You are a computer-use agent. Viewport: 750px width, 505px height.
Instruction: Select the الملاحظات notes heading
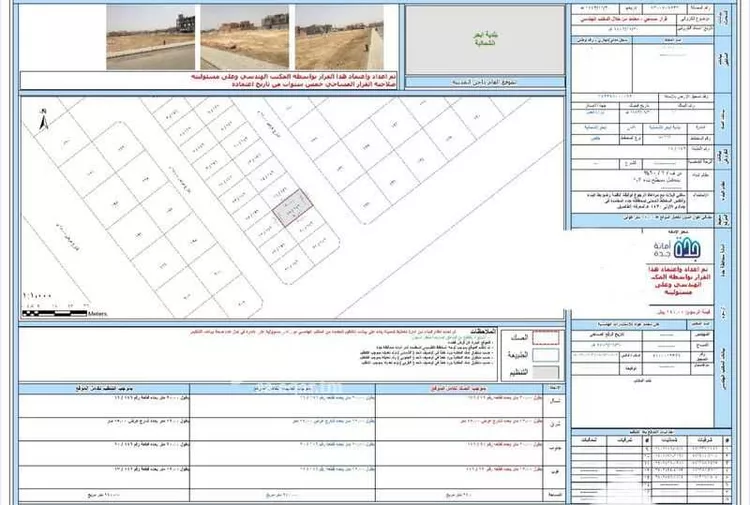click(x=483, y=331)
